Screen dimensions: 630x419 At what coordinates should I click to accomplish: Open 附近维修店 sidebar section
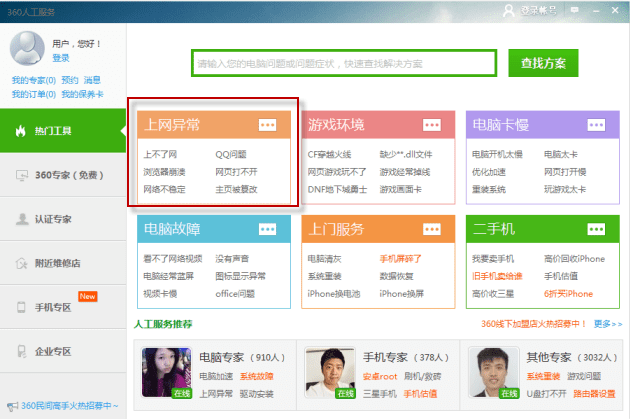click(x=63, y=263)
